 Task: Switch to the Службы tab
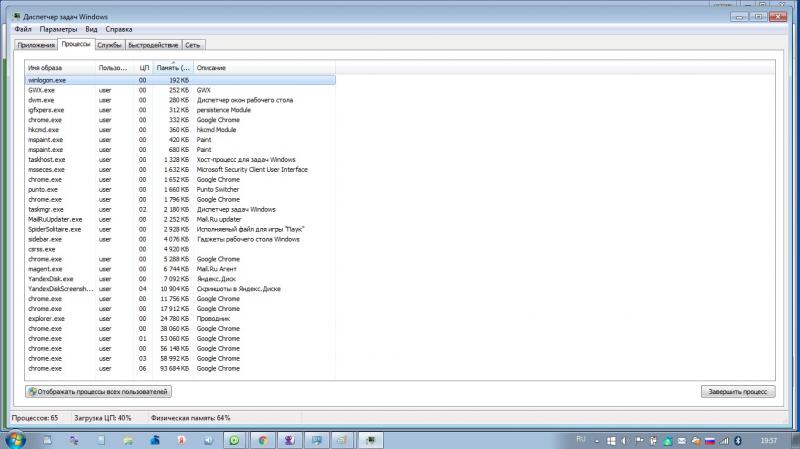109,45
